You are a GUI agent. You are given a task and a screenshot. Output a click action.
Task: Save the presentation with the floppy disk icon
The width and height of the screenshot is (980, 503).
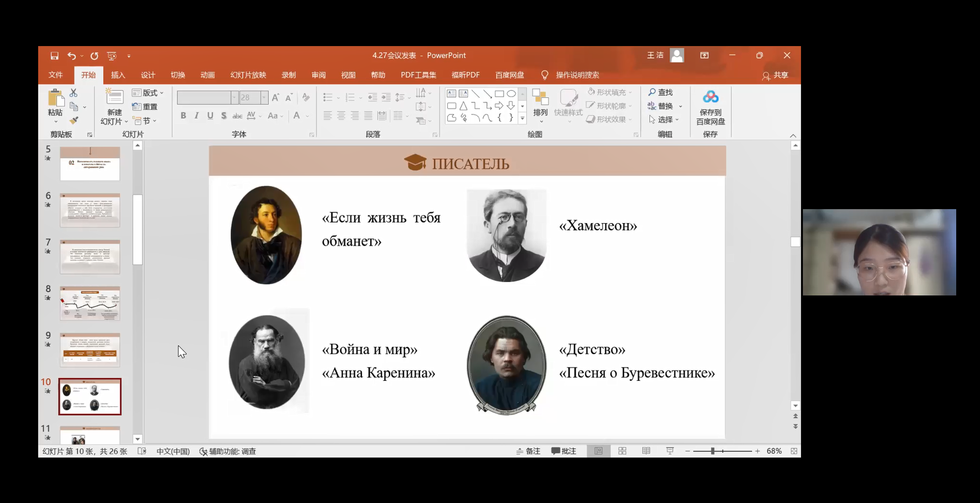54,55
